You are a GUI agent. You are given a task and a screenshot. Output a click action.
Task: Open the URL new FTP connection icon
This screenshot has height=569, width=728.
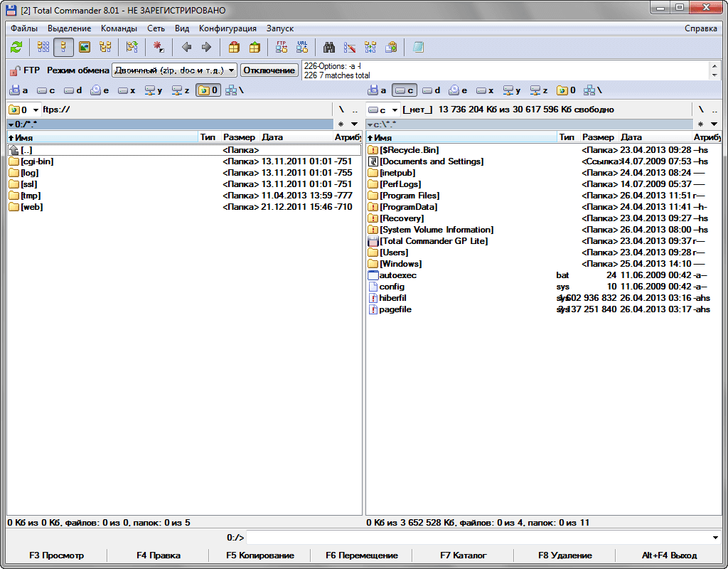(x=302, y=47)
